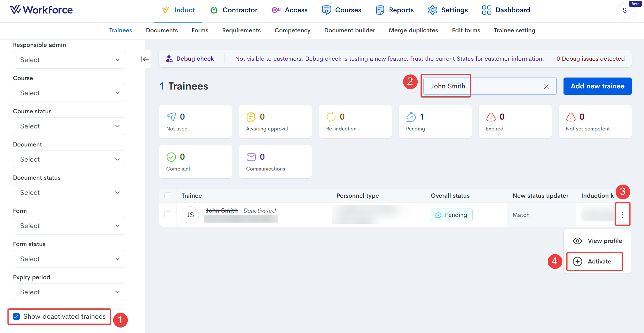
Task: Click the Add new trainee button
Action: point(597,86)
